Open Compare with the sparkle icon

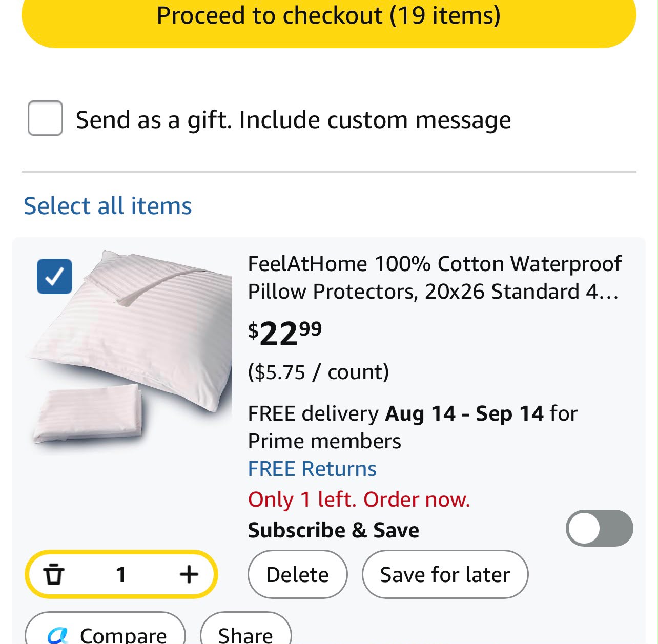106,630
